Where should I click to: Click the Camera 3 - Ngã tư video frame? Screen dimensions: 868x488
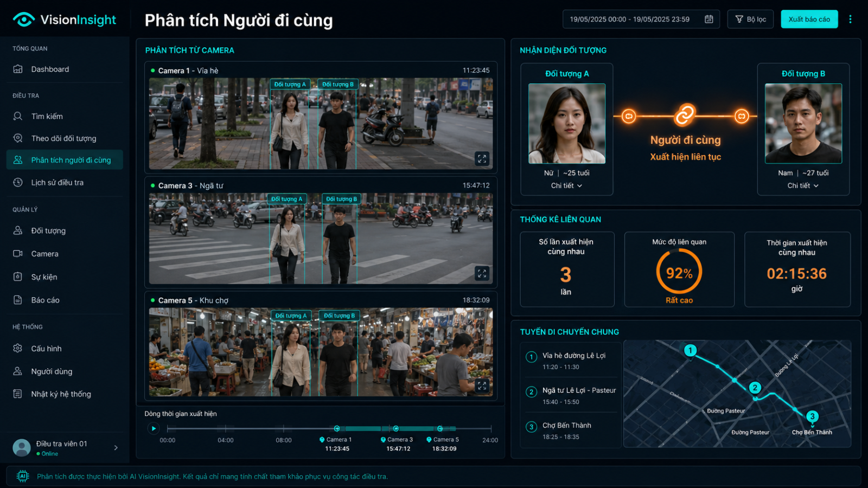point(321,239)
